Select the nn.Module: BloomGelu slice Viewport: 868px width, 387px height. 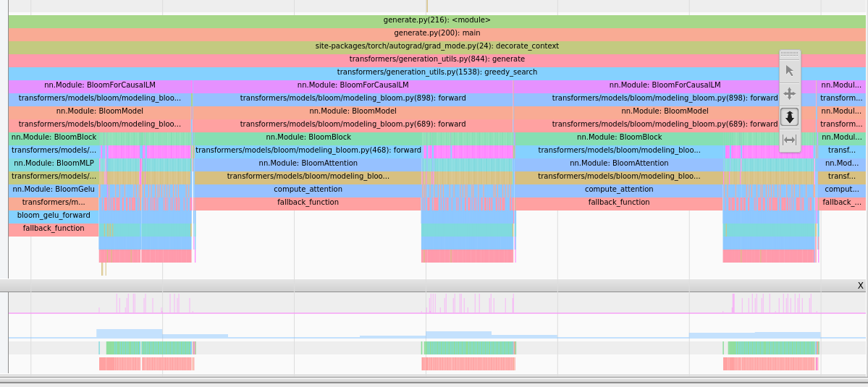click(54, 190)
